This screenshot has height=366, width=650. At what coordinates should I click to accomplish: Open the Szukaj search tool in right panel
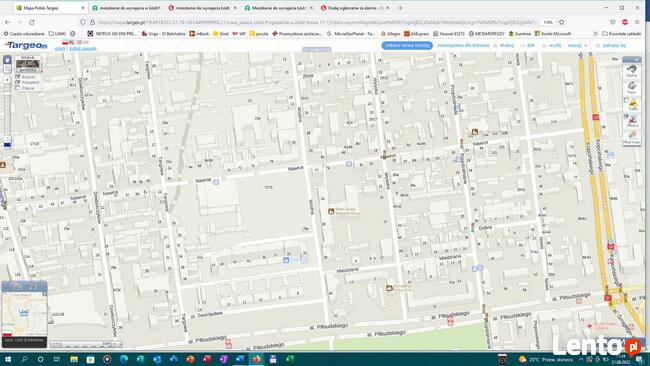coord(632,71)
